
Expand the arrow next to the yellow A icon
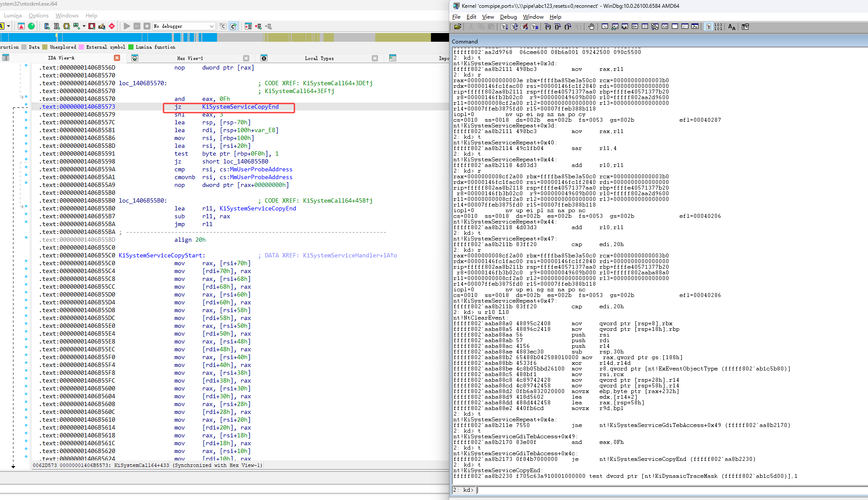[x=8, y=26]
